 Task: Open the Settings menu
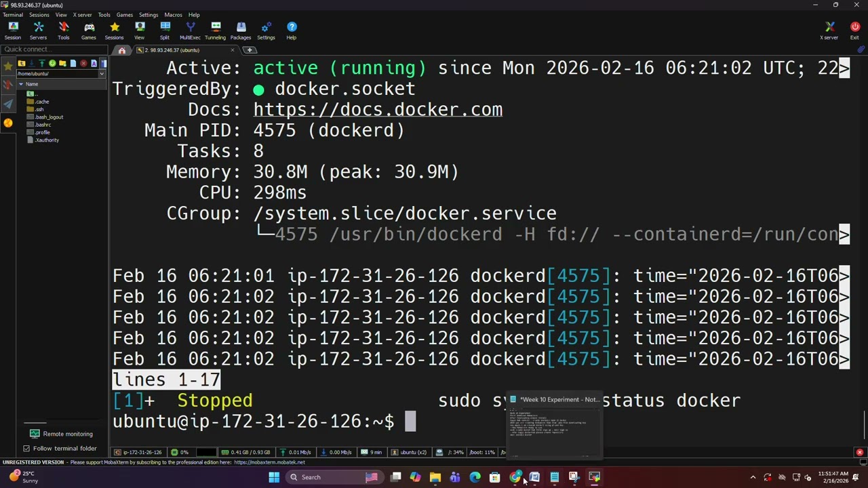tap(149, 15)
